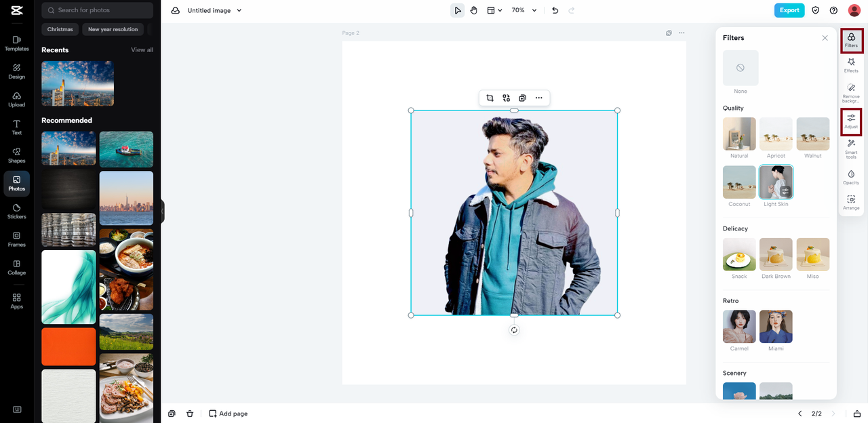Open the Arrange tool
The height and width of the screenshot is (423, 868).
pos(851,203)
